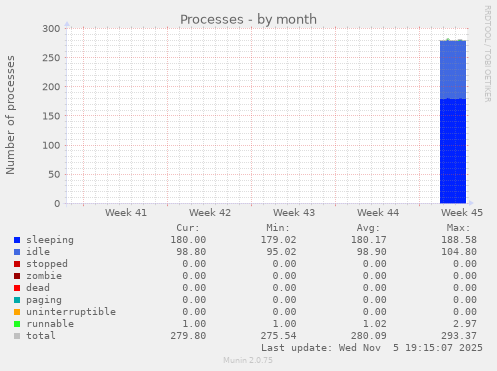
Task: Click the 'Cur:' column header
Action: pos(188,228)
